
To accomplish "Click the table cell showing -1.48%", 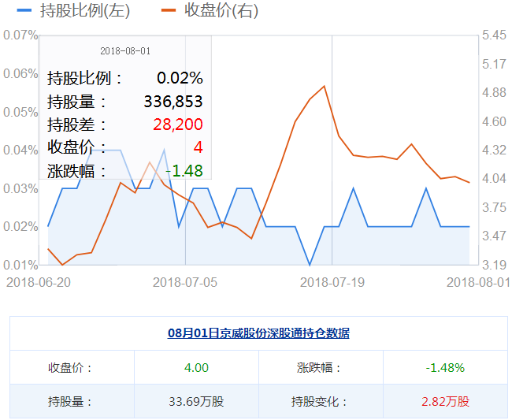I will 445,368.
